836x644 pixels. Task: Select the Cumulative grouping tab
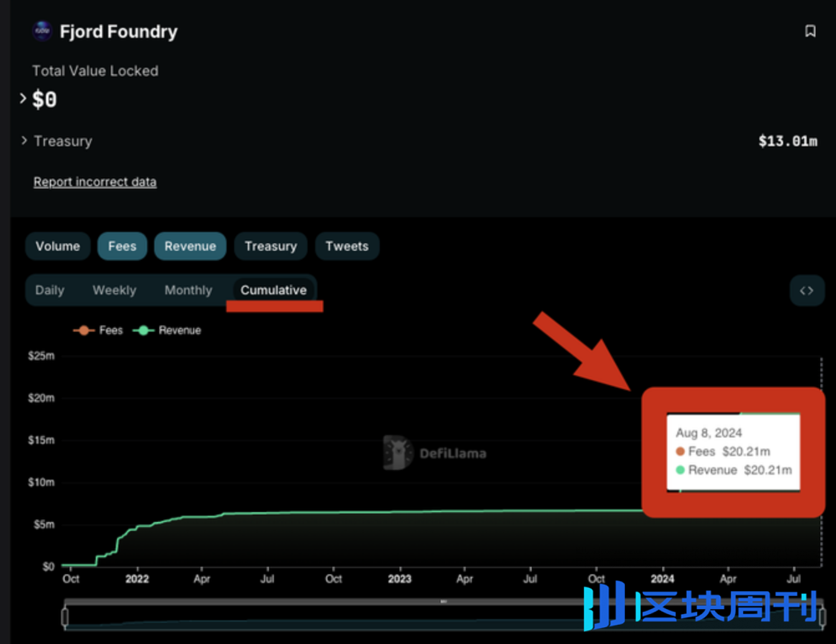coord(273,290)
